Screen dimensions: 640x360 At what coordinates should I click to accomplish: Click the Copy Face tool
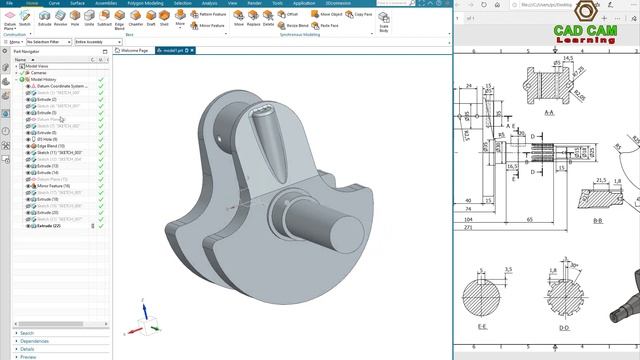pyautogui.click(x=359, y=14)
